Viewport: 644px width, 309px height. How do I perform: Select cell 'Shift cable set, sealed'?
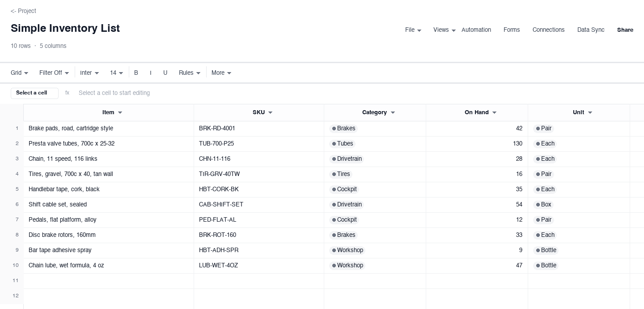click(x=109, y=205)
